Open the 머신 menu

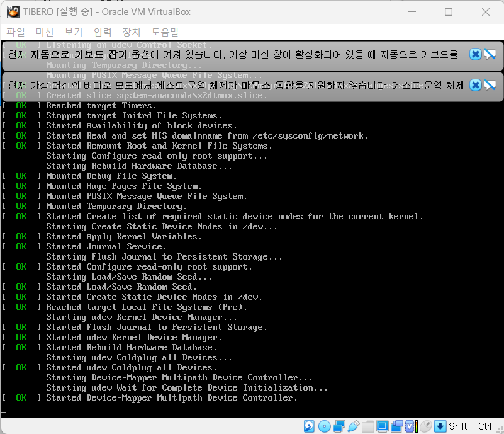click(44, 32)
